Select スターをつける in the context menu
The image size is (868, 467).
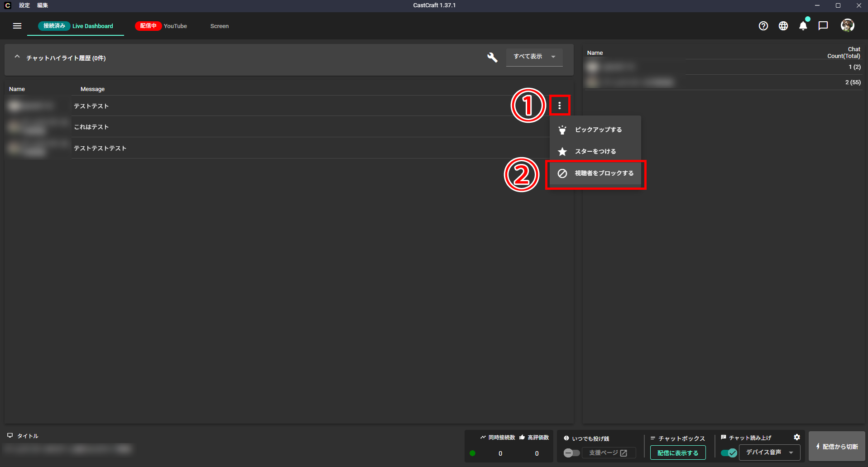click(x=595, y=151)
